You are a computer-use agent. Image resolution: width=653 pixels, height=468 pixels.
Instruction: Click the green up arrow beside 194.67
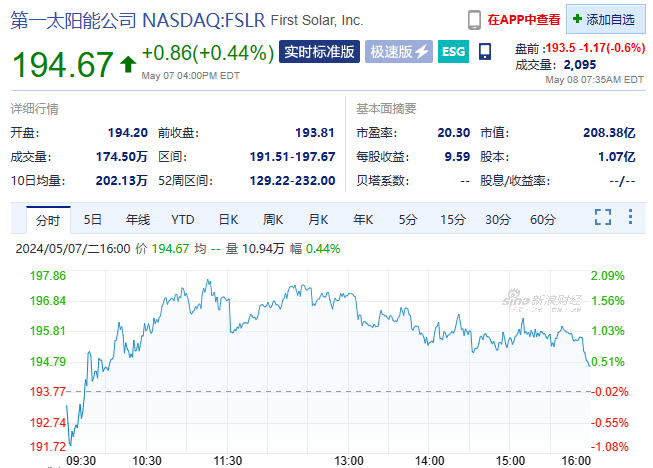128,65
